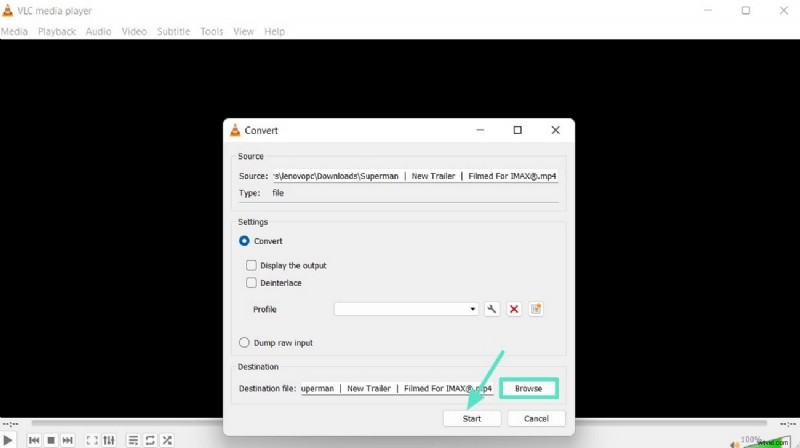Viewport: 800px width, 448px height.
Task: Select the Convert radio button
Action: [x=244, y=241]
